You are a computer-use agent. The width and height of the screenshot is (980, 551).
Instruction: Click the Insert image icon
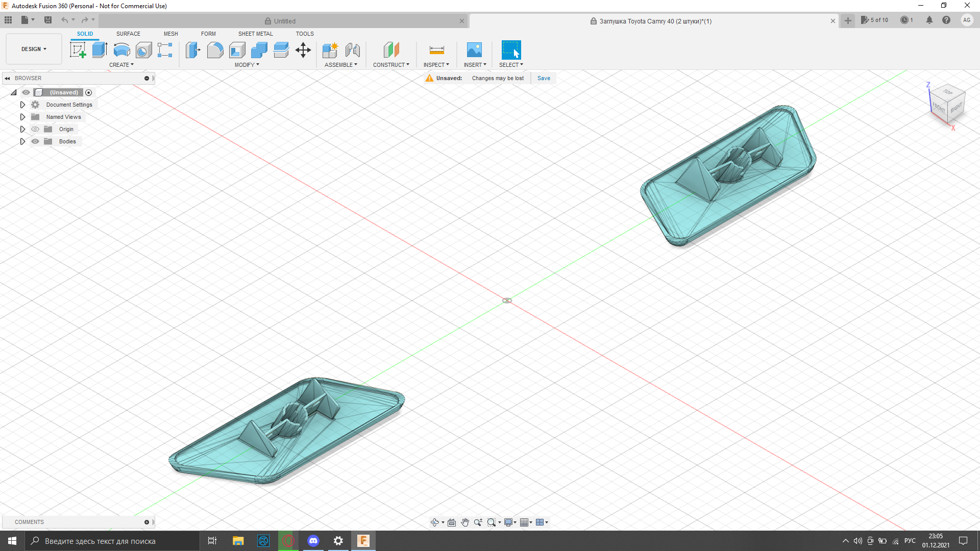tap(474, 50)
